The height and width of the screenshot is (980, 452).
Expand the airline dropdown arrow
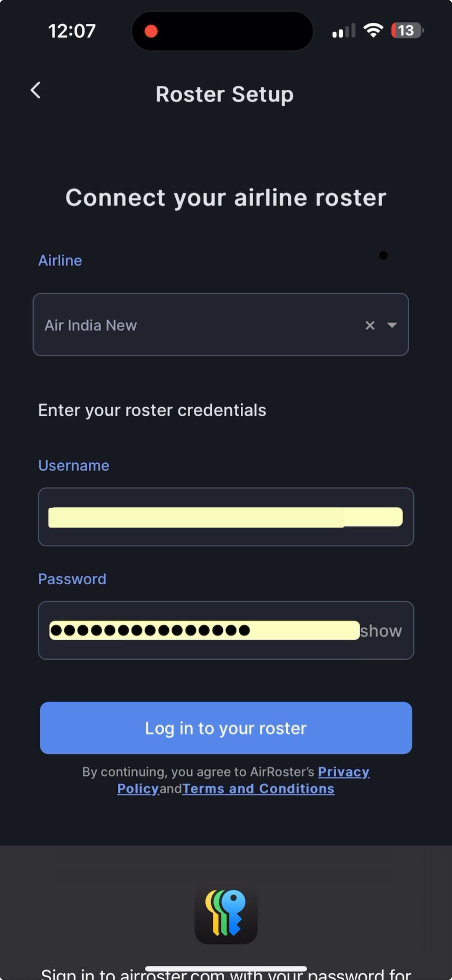point(392,325)
